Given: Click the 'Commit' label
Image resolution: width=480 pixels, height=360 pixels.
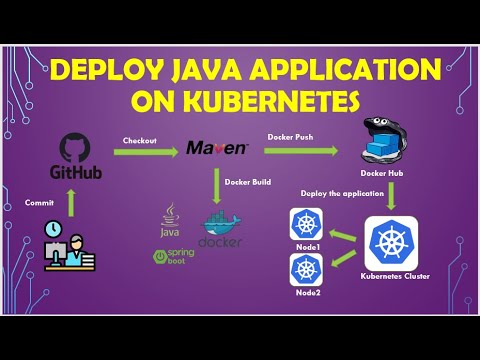Looking at the screenshot, I should (39, 203).
